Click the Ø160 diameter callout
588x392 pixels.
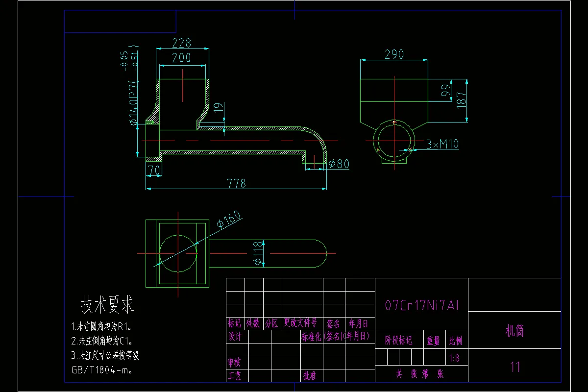230,220
